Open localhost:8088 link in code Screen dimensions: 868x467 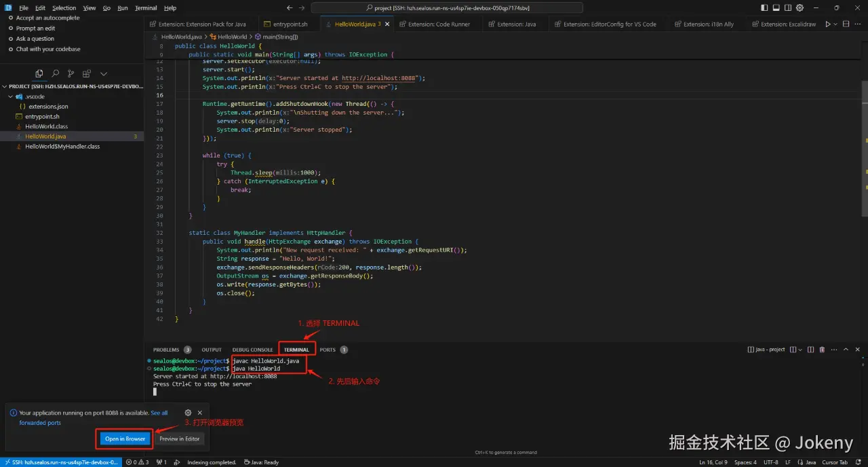379,78
